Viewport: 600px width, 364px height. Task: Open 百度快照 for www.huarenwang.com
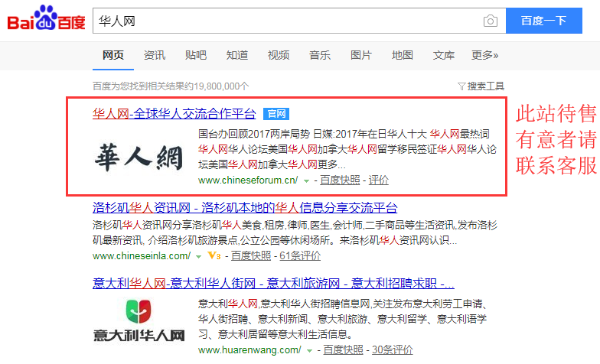341,350
